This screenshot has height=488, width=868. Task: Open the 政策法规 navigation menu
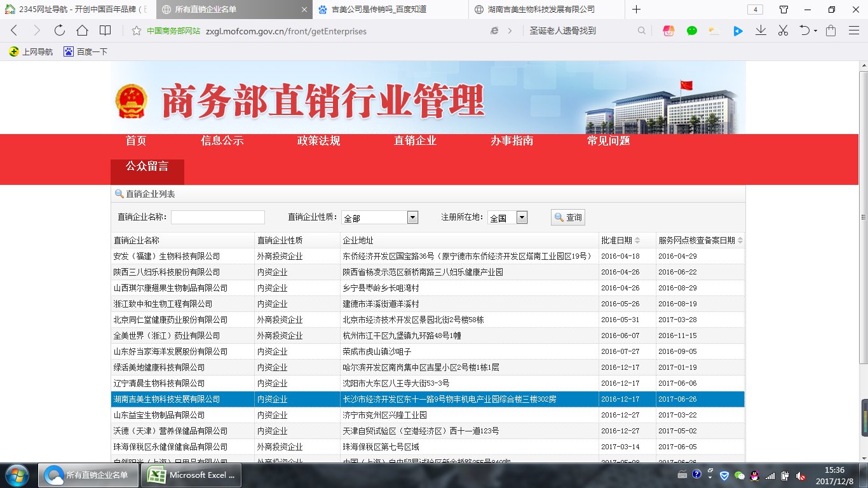(x=318, y=141)
